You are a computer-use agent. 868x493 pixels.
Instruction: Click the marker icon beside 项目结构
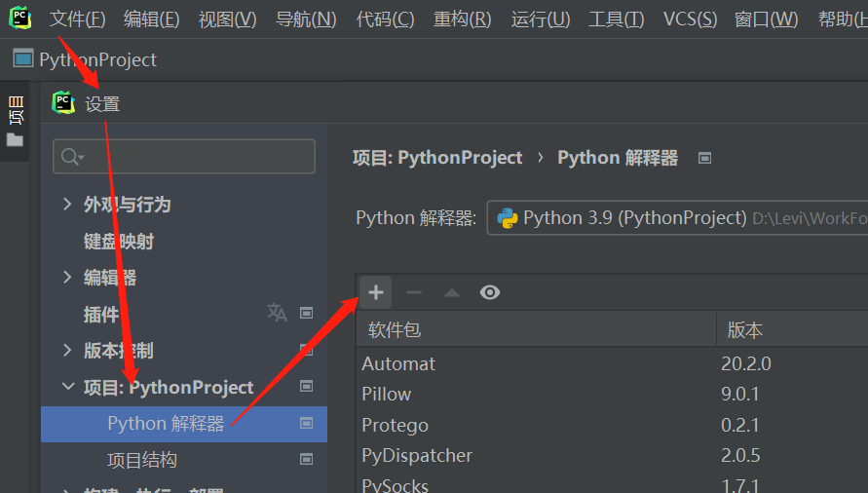306,459
